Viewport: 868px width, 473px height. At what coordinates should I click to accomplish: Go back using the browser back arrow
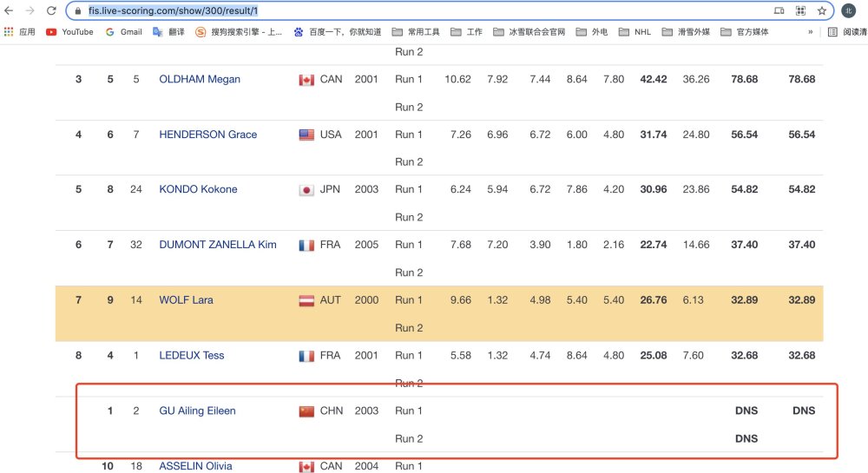point(9,10)
